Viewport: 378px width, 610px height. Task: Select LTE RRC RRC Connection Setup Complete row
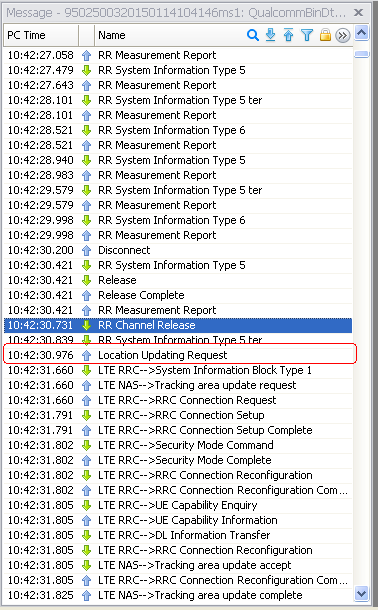coord(178,430)
